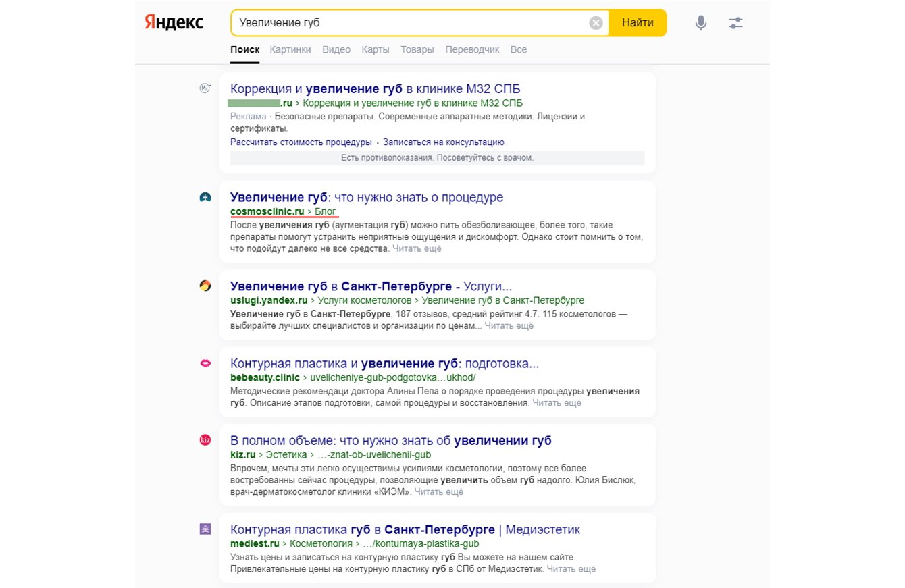Click breadcrumb Увеличение губ в Санкт-Петербурге
The image size is (905, 588).
pyautogui.click(x=503, y=300)
